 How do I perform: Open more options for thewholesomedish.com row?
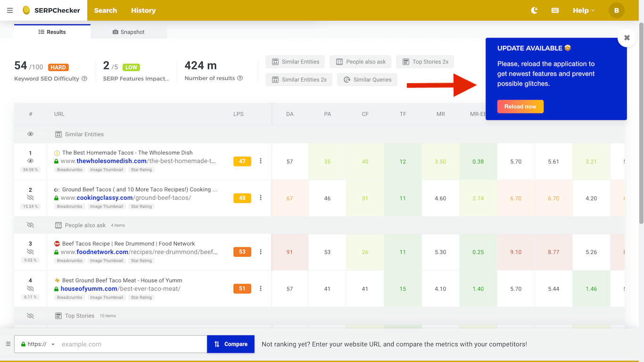[x=261, y=161]
